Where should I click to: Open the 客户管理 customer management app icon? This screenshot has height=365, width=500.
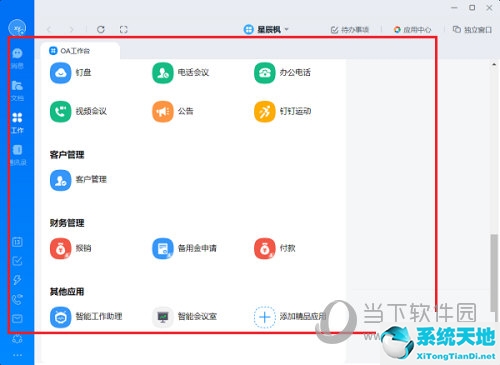[x=60, y=180]
